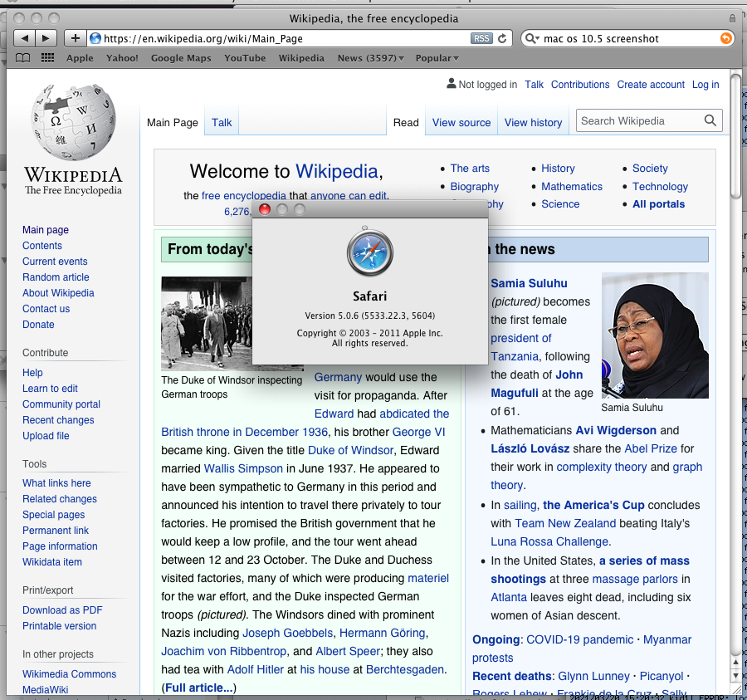Click the Samia Suluhu headline link
747x700 pixels.
529,283
